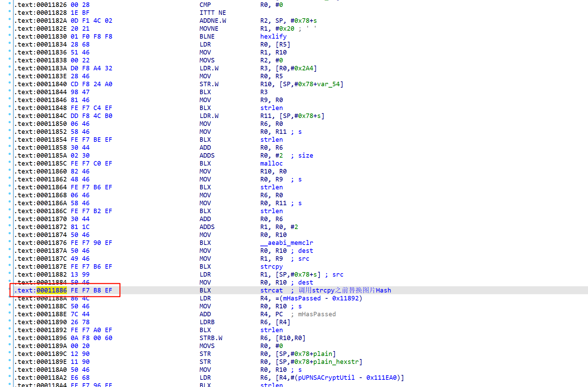Click the highlighted address 00011886
Screen dimensions: 588x387
(x=52, y=290)
